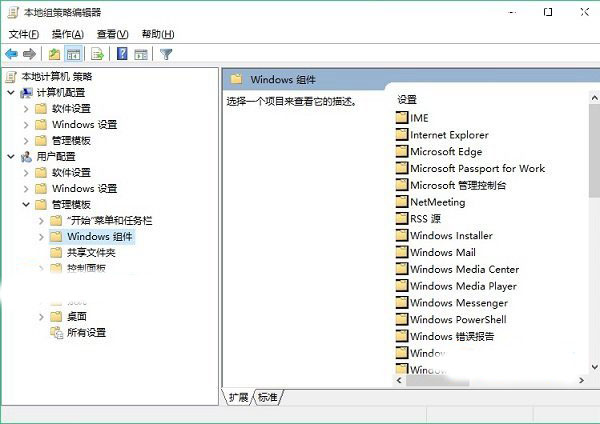Image resolution: width=600 pixels, height=424 pixels.
Task: Expand the "开始"菜单和任务栏 node
Action: pyautogui.click(x=41, y=221)
